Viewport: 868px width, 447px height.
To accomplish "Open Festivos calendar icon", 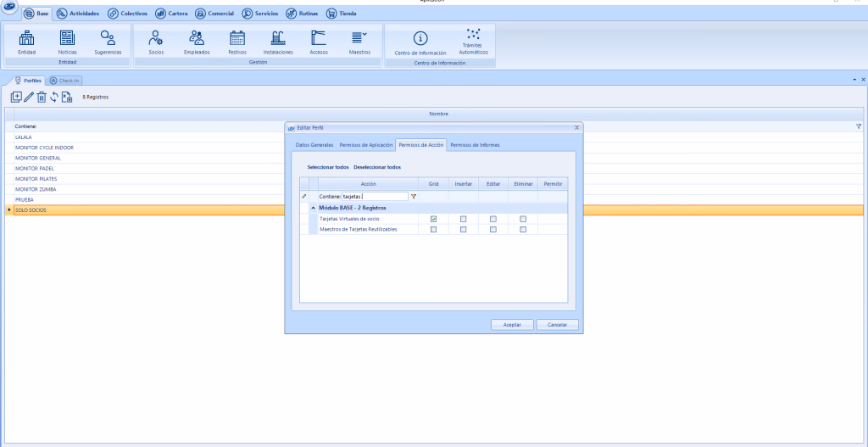I will [237, 41].
